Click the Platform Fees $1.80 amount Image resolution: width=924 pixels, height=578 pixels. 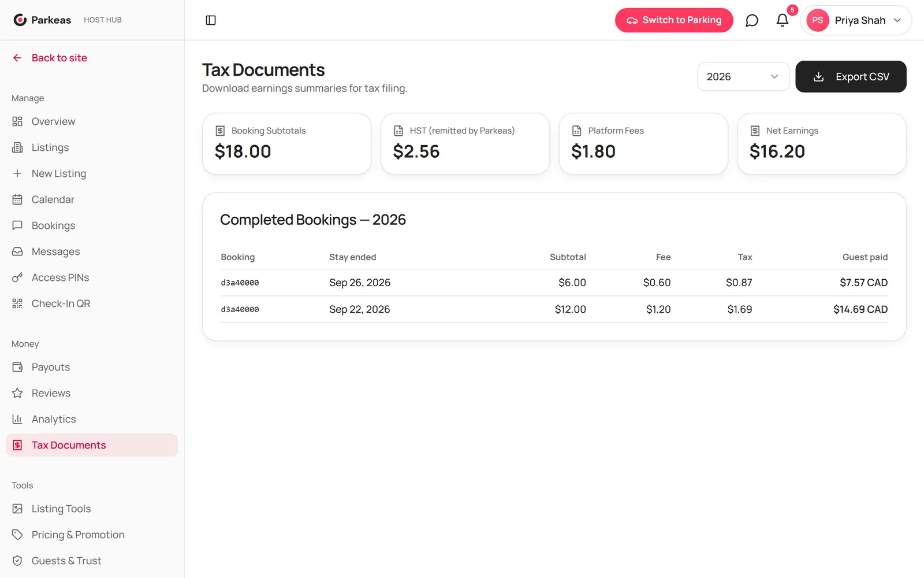tap(593, 151)
